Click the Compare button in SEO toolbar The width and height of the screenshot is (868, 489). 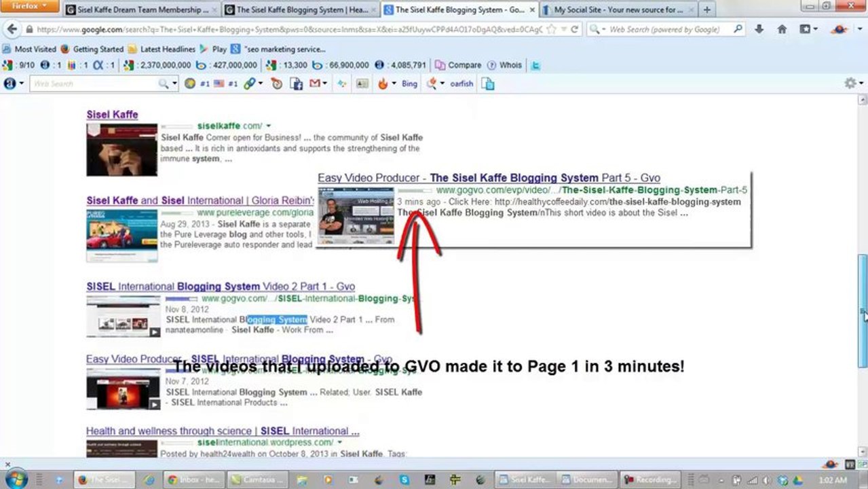point(458,65)
